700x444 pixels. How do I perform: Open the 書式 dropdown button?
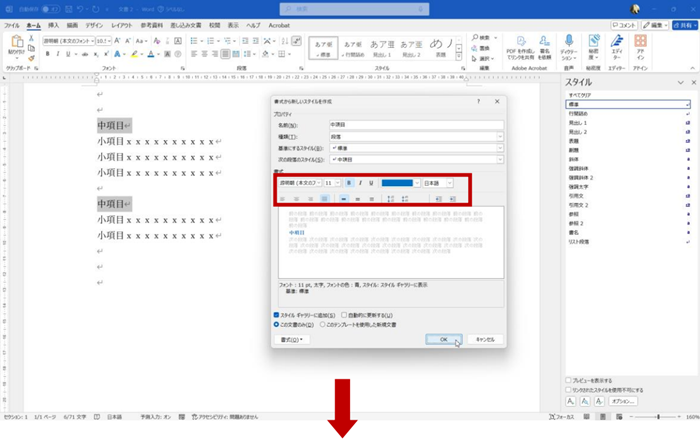[x=292, y=340]
